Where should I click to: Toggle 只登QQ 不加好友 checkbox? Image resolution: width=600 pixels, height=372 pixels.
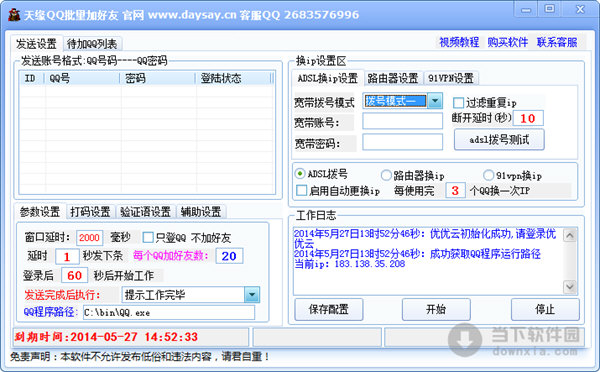tap(148, 238)
